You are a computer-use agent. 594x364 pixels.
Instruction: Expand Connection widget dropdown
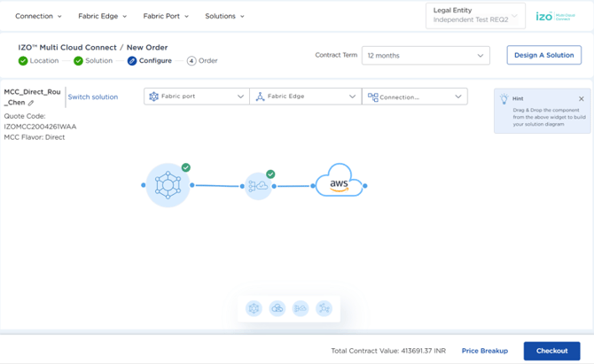(x=415, y=97)
